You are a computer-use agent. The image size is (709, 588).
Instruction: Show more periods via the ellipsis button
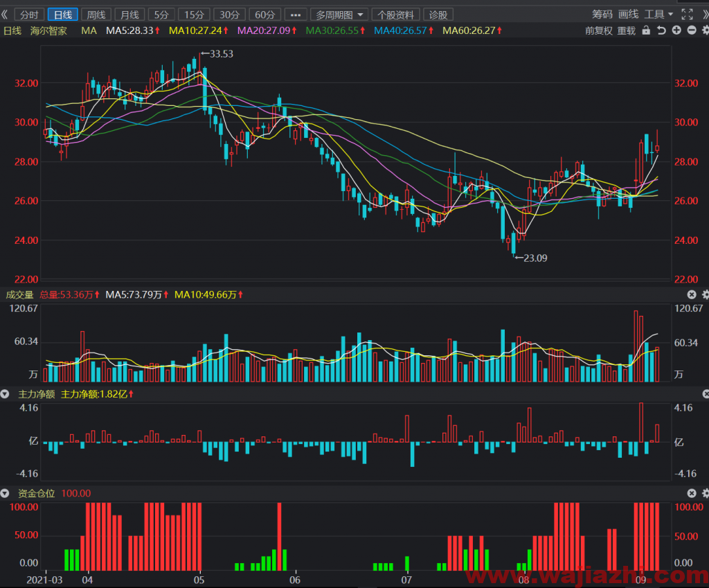click(295, 15)
